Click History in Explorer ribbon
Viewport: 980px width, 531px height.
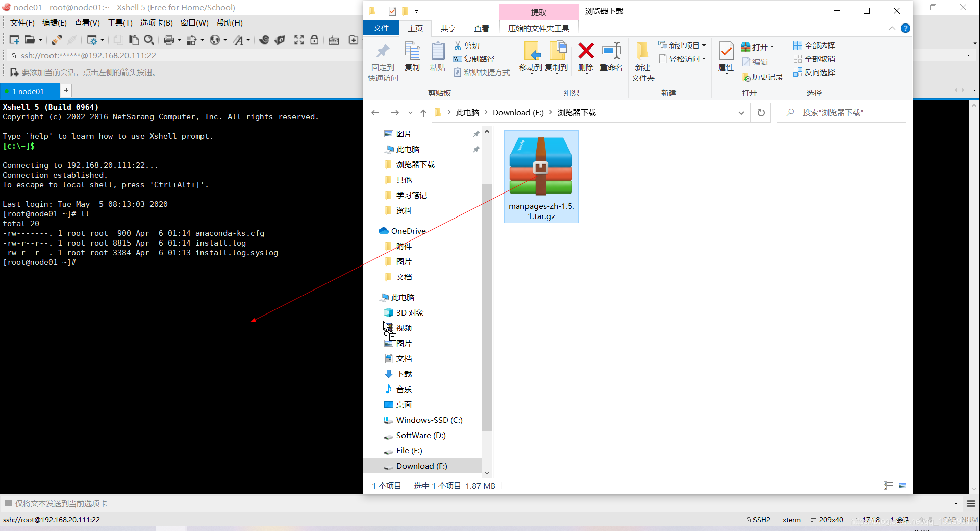point(763,77)
